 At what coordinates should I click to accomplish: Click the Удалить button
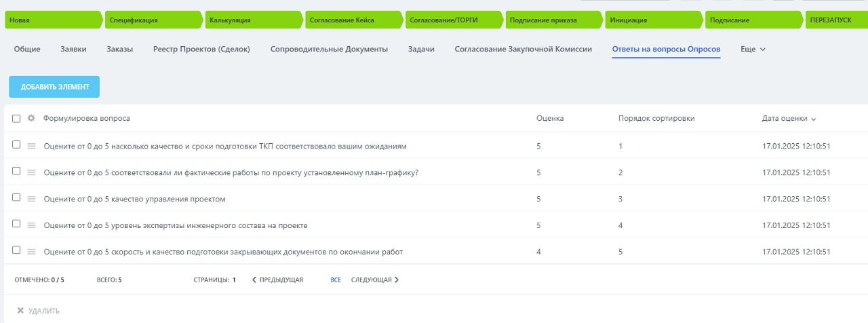click(x=38, y=311)
